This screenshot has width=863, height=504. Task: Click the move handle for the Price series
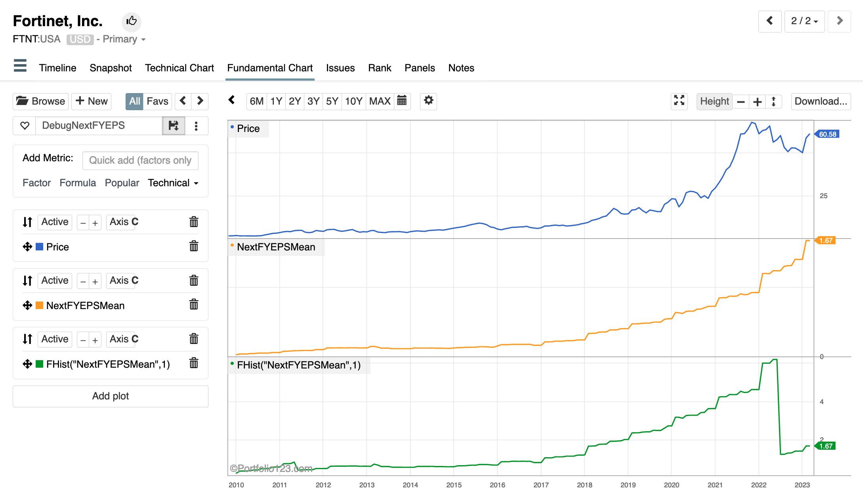(27, 247)
